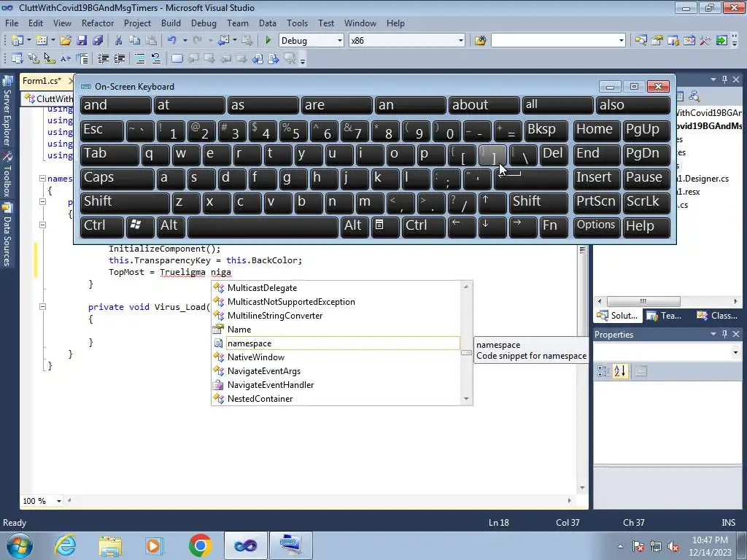Start debugging with the green play icon

point(268,41)
